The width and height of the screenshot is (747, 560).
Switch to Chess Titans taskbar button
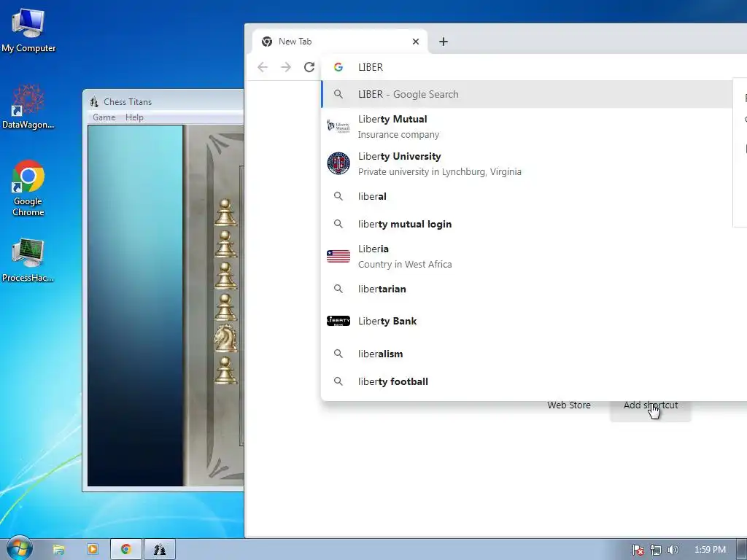(x=160, y=550)
